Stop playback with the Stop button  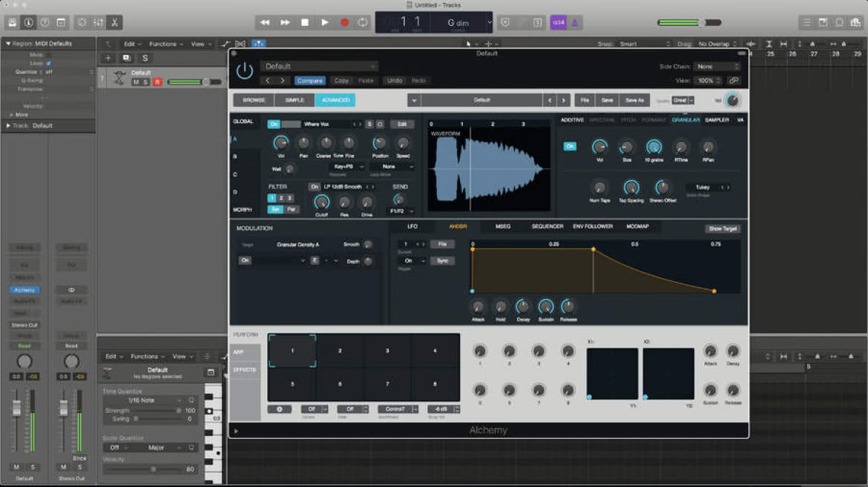click(305, 23)
